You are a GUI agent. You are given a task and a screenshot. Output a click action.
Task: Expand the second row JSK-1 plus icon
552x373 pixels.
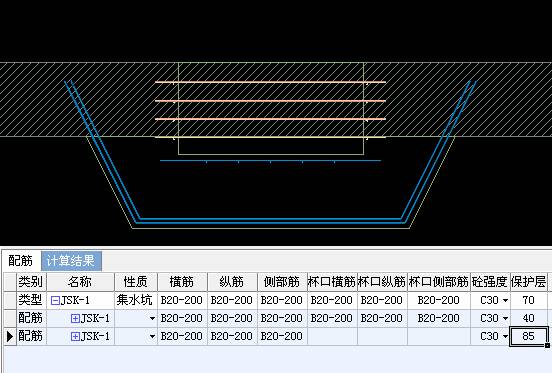pos(75,318)
